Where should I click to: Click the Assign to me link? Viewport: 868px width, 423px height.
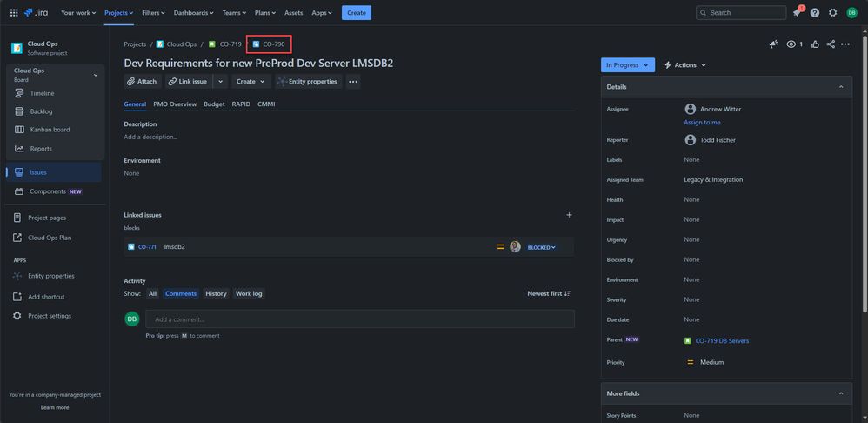pos(702,123)
